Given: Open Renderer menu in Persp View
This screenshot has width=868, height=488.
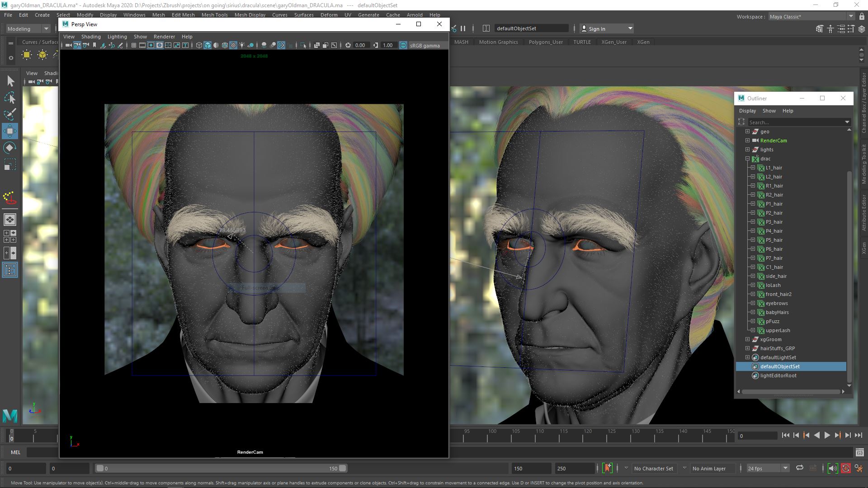Looking at the screenshot, I should (164, 37).
